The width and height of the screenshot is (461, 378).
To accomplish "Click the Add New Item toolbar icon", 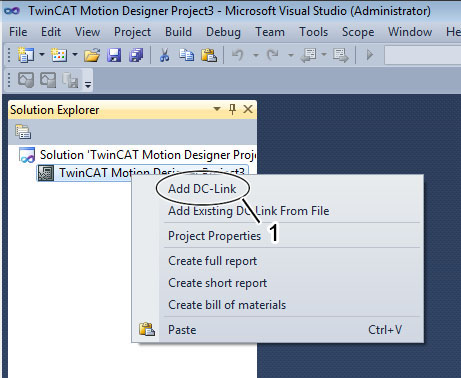I will click(x=59, y=55).
